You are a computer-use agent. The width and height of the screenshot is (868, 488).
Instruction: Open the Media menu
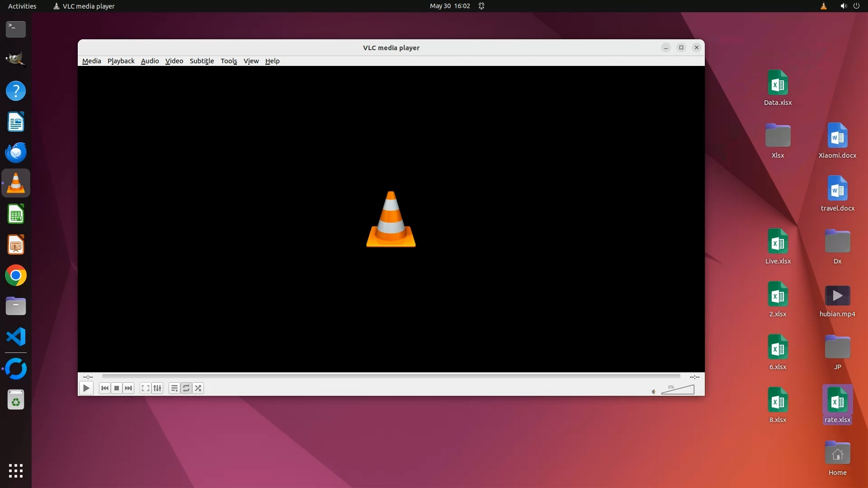coord(91,61)
